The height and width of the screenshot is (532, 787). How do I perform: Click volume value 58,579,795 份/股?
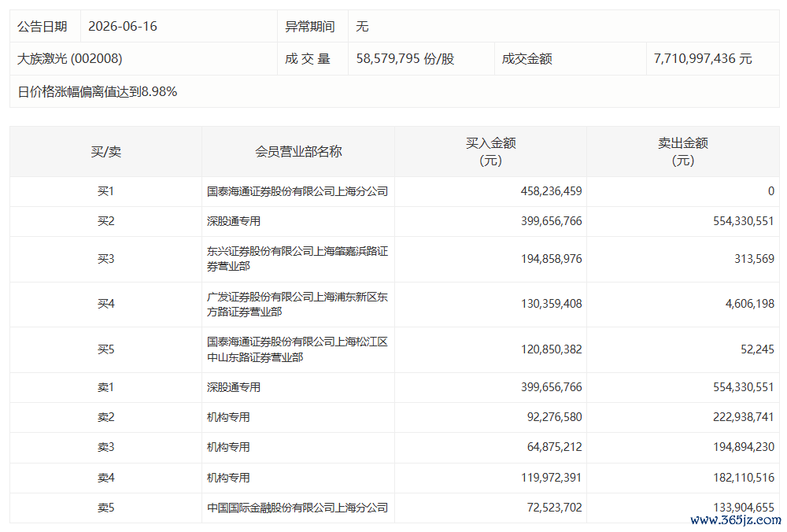point(405,59)
